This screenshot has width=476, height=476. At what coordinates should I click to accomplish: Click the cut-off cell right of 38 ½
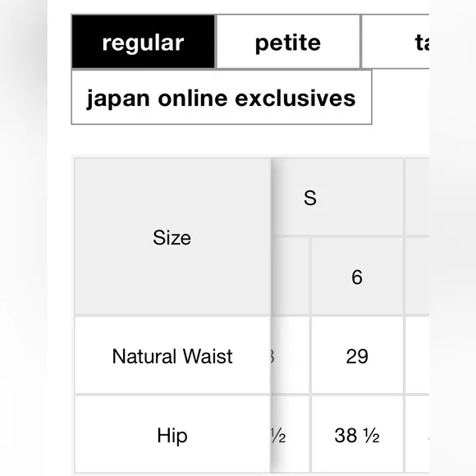(417, 435)
